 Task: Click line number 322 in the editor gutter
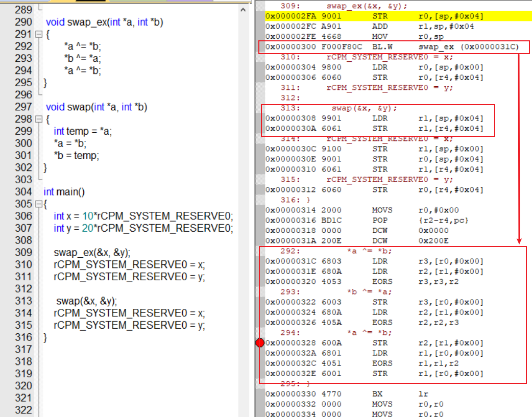(23, 410)
